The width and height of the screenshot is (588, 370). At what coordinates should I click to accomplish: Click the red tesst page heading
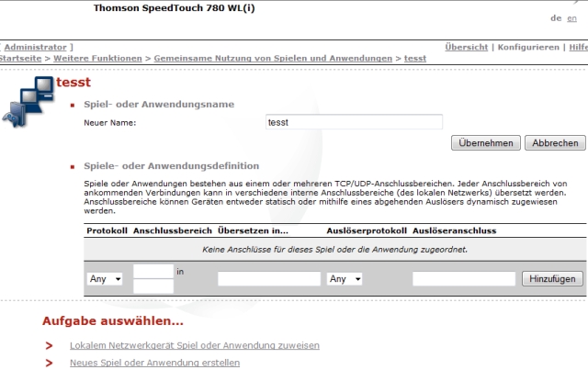73,82
